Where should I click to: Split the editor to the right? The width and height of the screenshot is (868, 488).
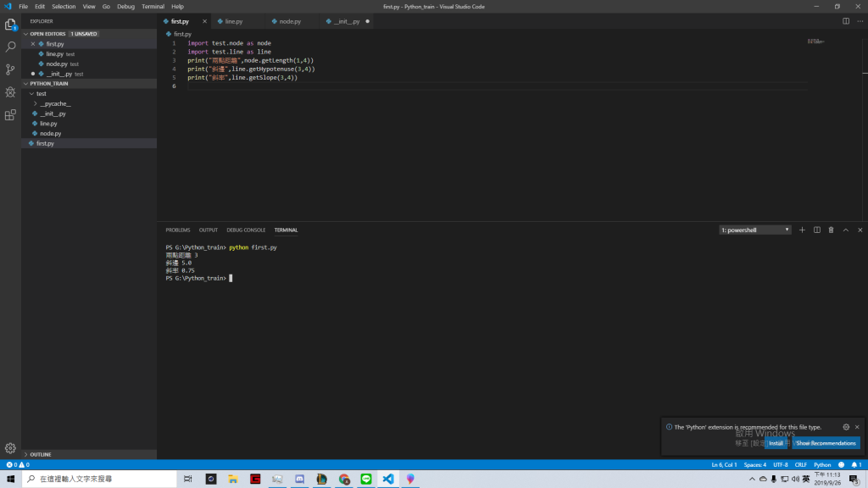(846, 21)
